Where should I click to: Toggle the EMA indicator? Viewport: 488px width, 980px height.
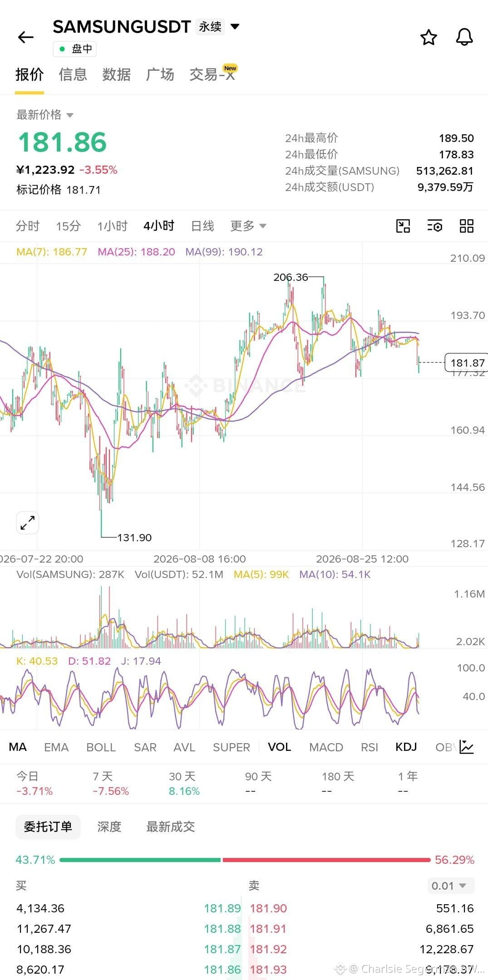56,747
